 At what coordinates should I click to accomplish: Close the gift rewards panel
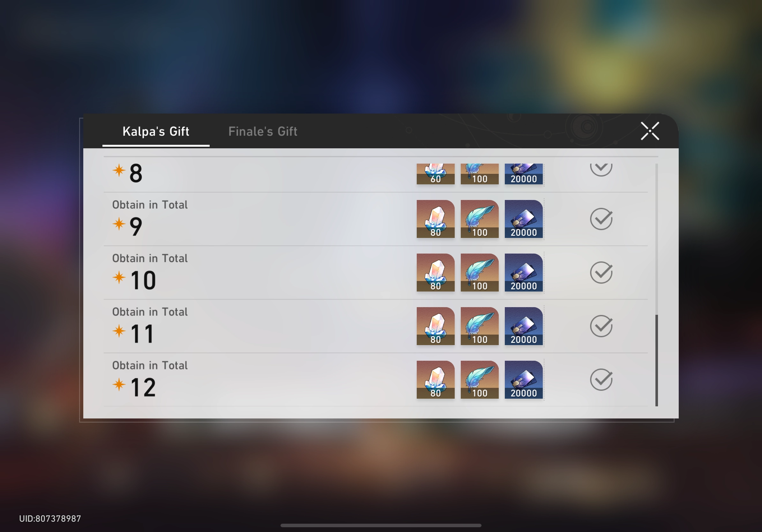point(650,131)
